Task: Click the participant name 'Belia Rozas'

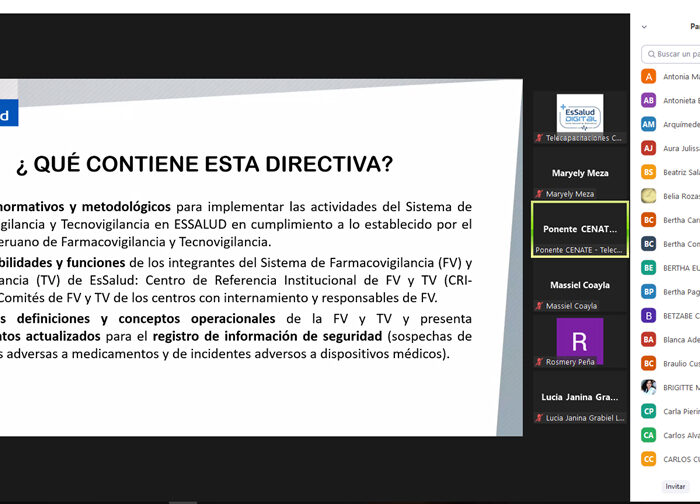Action: 681,196
